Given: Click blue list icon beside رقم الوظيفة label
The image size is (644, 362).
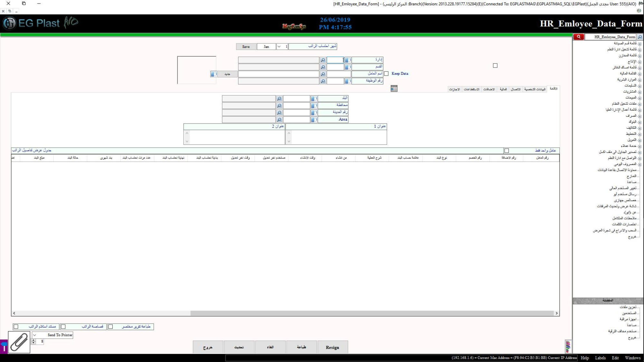Looking at the screenshot, I should pyautogui.click(x=347, y=81).
